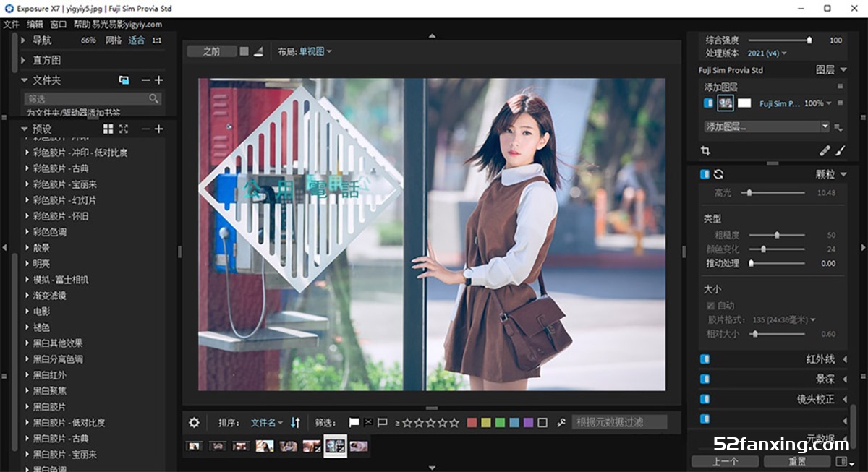Open metadata filter wrench icon

click(x=561, y=423)
